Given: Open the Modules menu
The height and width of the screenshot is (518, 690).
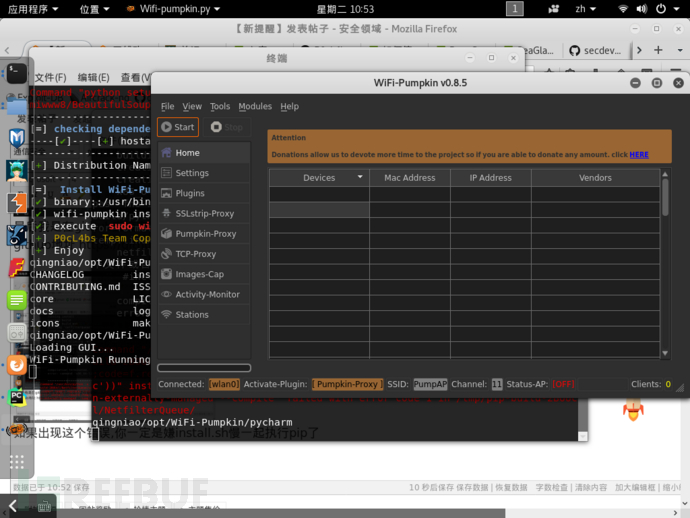Looking at the screenshot, I should (x=255, y=107).
